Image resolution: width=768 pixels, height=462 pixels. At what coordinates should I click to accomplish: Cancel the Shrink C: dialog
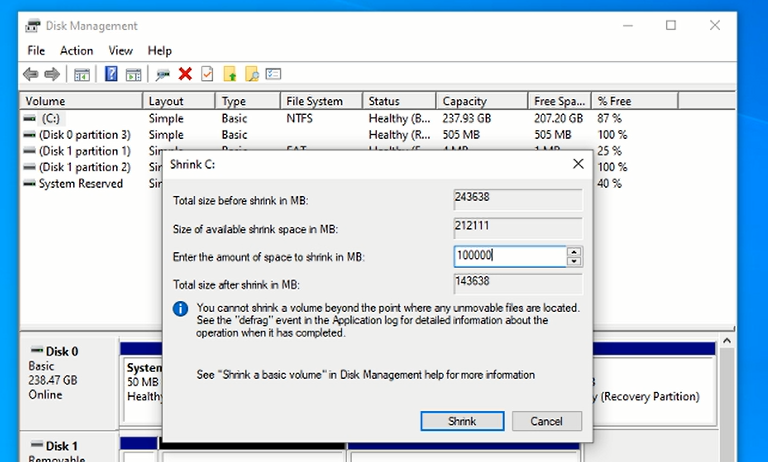point(546,421)
